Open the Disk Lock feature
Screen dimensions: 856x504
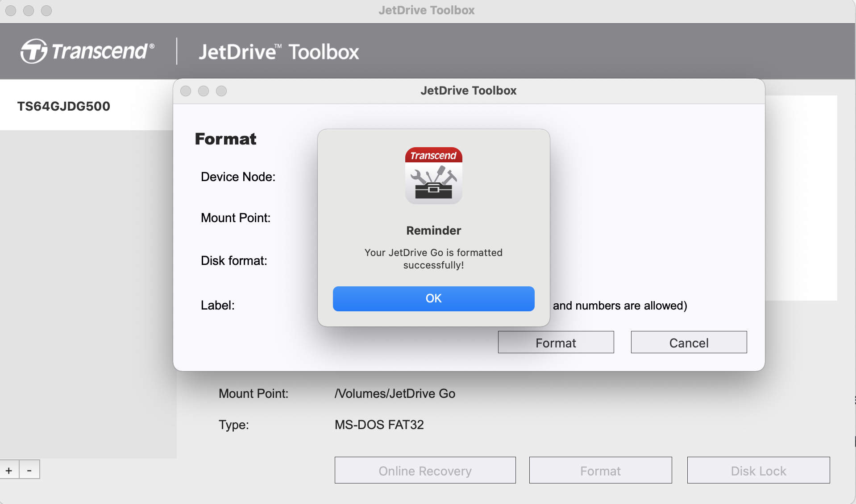[x=758, y=470]
